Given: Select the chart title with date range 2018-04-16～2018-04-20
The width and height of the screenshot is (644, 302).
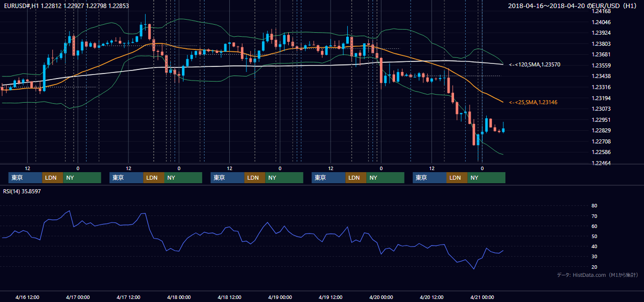Looking at the screenshot, I should [572, 6].
